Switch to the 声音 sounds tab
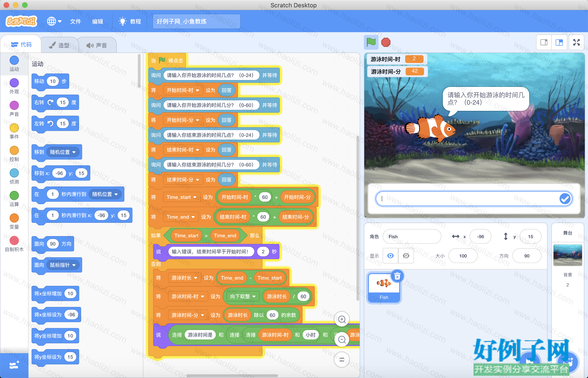588x378 pixels. 97,45
